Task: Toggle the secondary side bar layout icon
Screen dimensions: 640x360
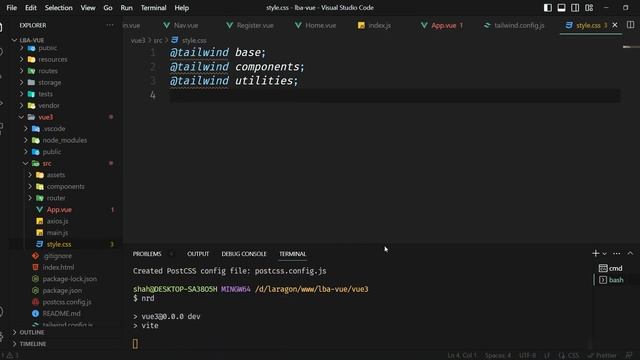Action: [x=575, y=8]
